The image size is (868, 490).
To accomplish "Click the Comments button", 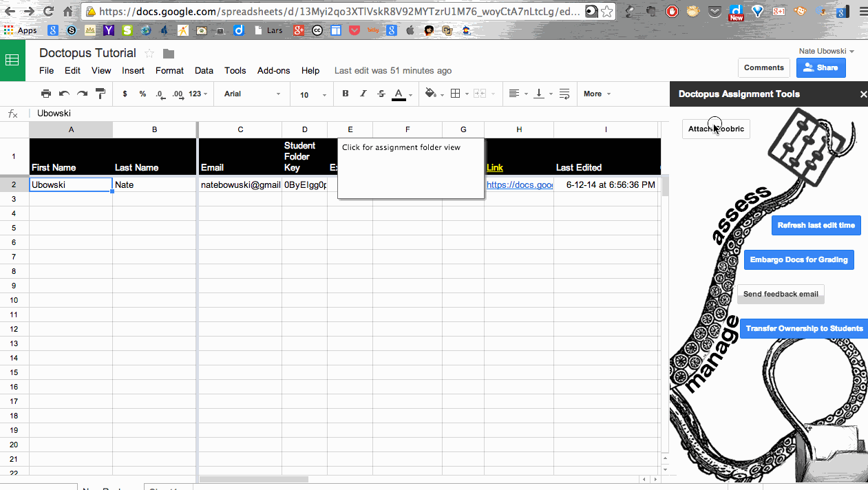I will coord(764,67).
